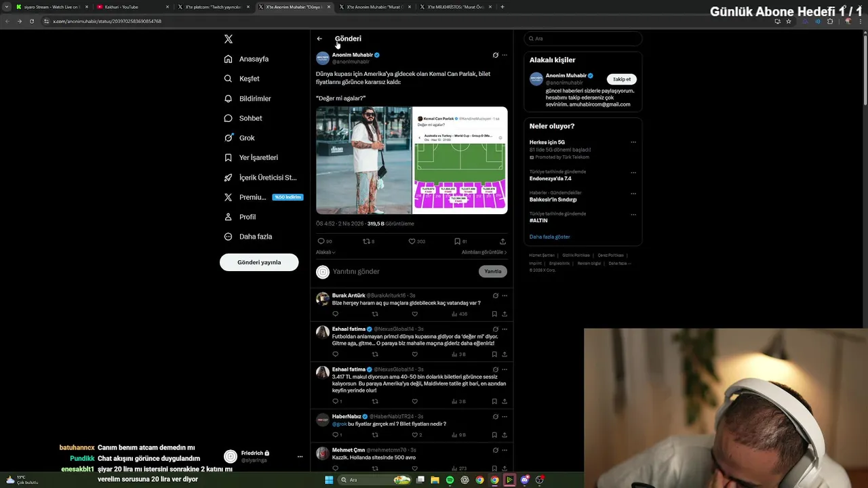Switch to Kalkhuri - YouTube tab
The height and width of the screenshot is (488, 868).
pyautogui.click(x=132, y=7)
